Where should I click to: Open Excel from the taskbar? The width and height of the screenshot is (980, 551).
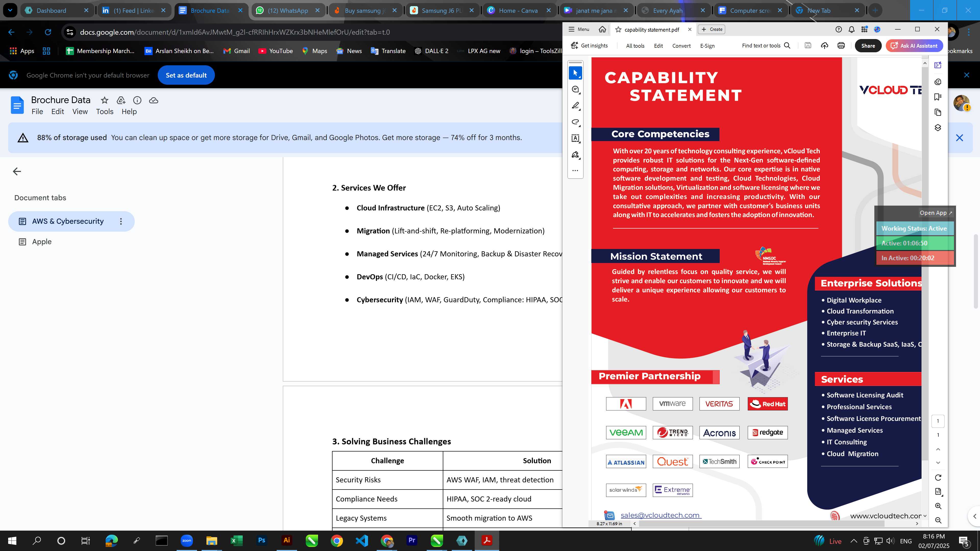click(236, 540)
